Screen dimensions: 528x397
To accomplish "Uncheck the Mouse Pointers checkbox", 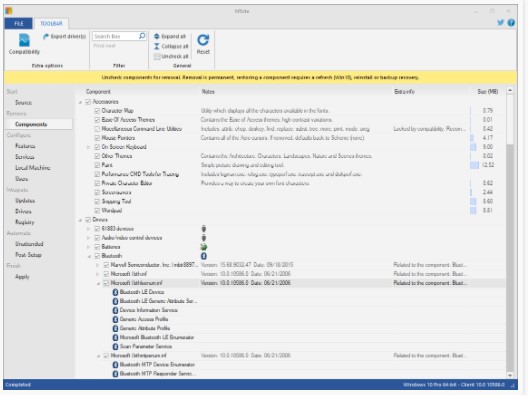I will pos(97,138).
